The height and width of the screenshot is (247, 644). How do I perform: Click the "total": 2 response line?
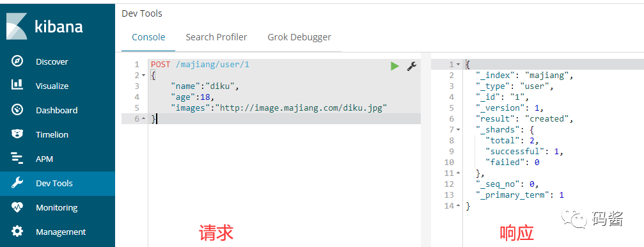point(512,141)
